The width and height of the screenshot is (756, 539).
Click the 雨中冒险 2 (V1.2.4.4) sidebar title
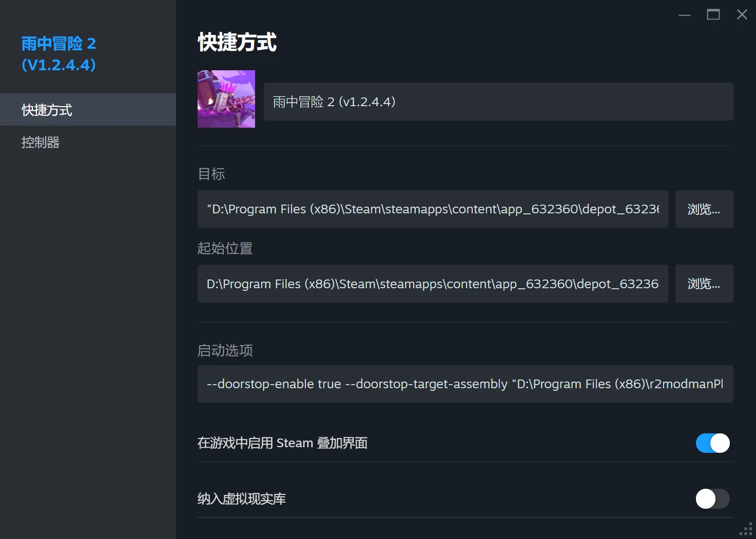click(59, 54)
